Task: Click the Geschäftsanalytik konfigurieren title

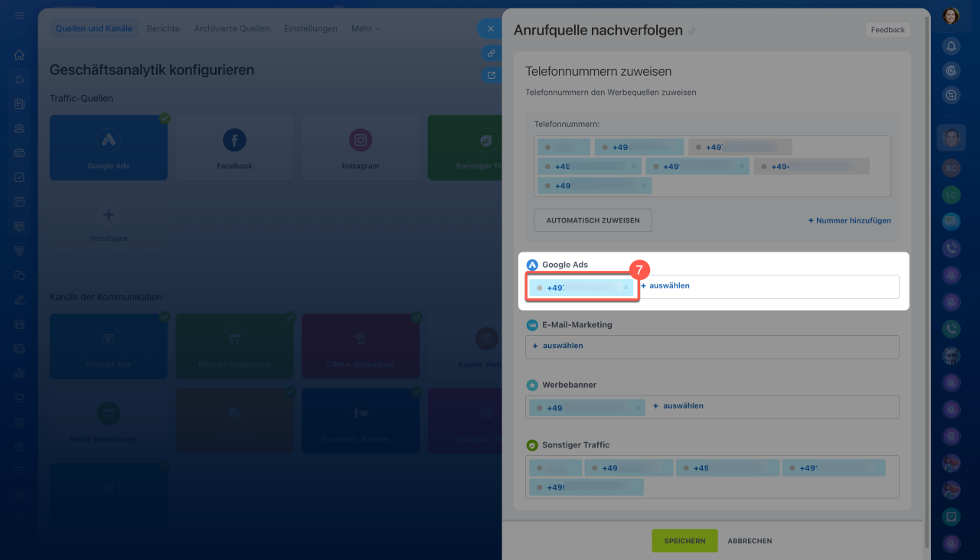Action: [x=152, y=70]
